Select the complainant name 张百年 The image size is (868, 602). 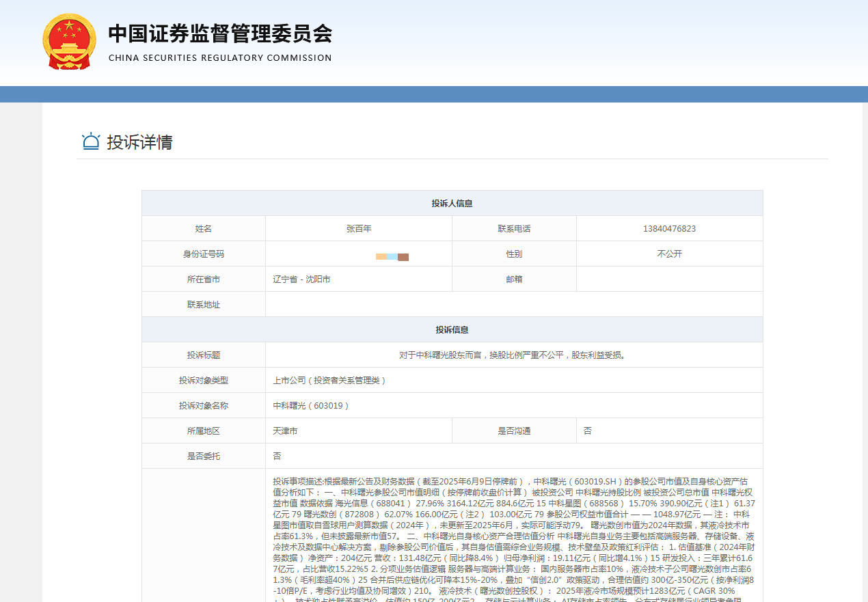click(359, 229)
